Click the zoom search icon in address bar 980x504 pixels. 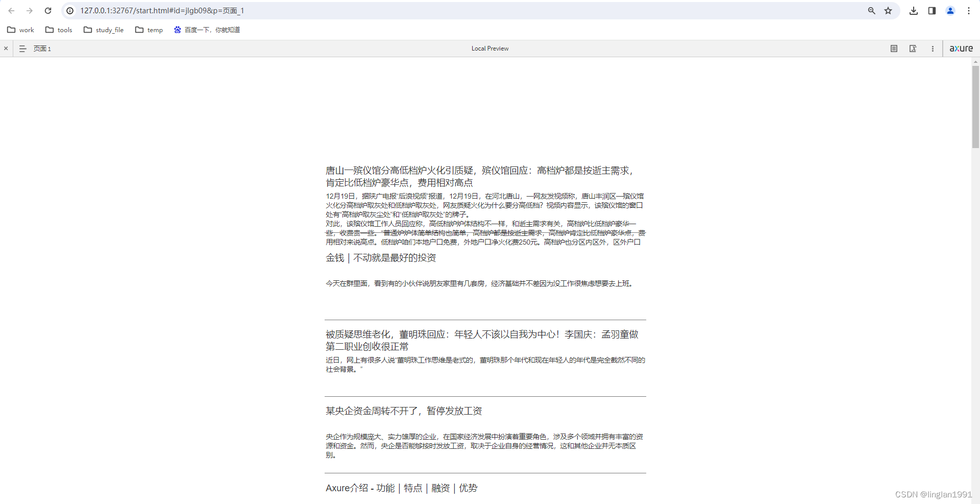[x=871, y=10]
